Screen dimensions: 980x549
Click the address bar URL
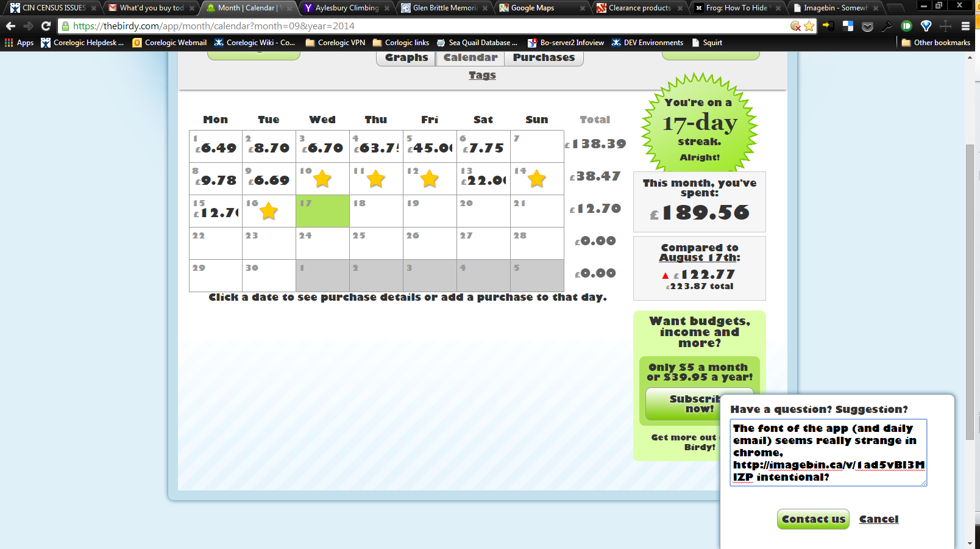point(213,26)
